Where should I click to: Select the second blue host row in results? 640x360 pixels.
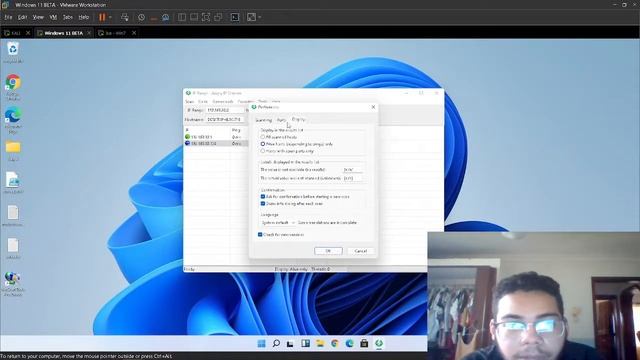(x=216, y=144)
